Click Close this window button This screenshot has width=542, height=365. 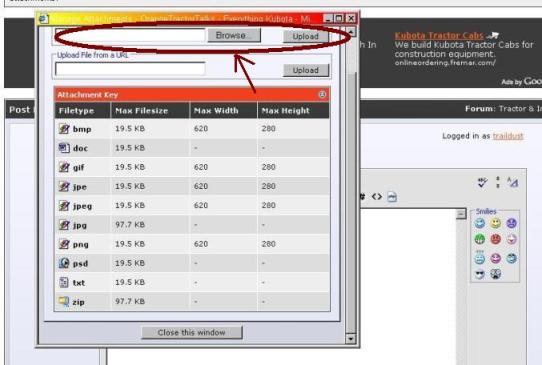click(x=192, y=333)
